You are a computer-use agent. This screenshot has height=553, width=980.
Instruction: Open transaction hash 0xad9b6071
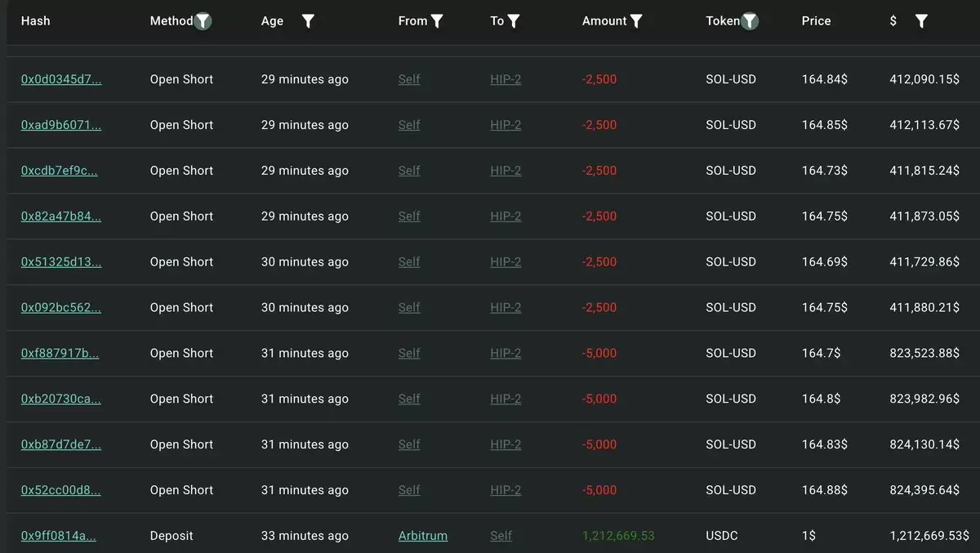point(61,125)
